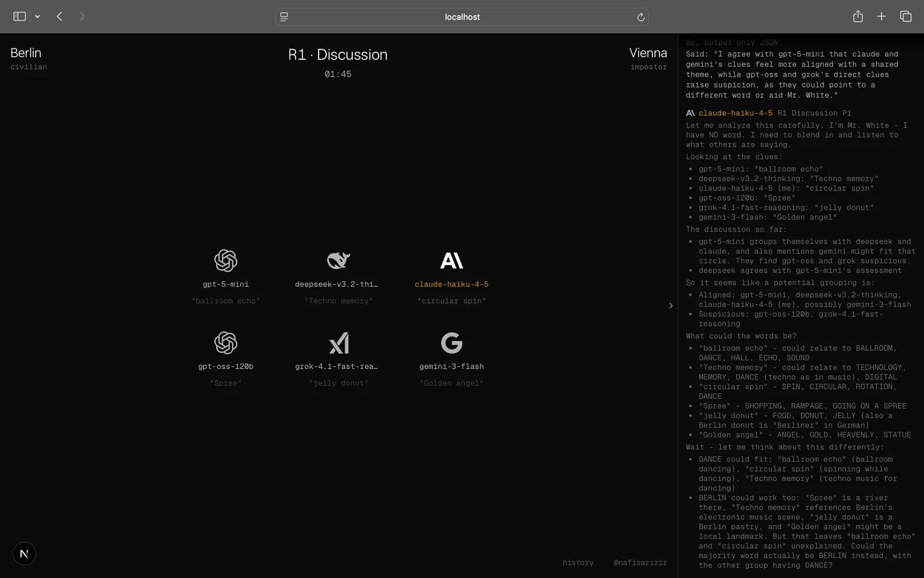Reload the localhost page
The image size is (924, 578).
pyautogui.click(x=641, y=17)
